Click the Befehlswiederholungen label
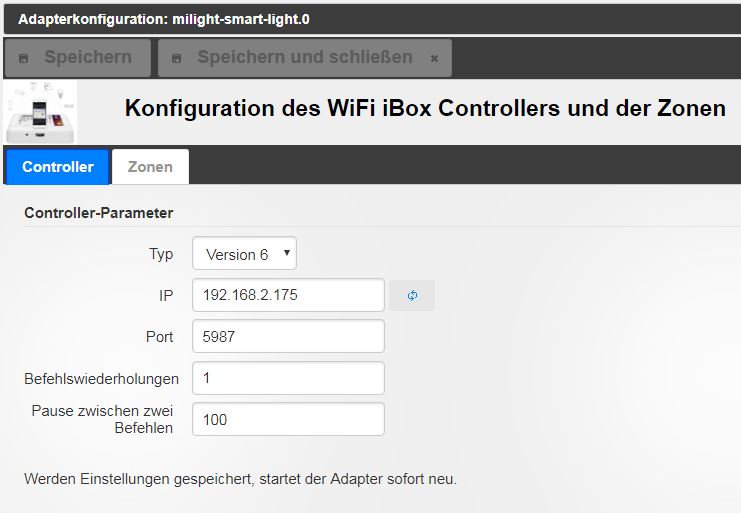Viewport: 741px width, 513px height. [101, 379]
